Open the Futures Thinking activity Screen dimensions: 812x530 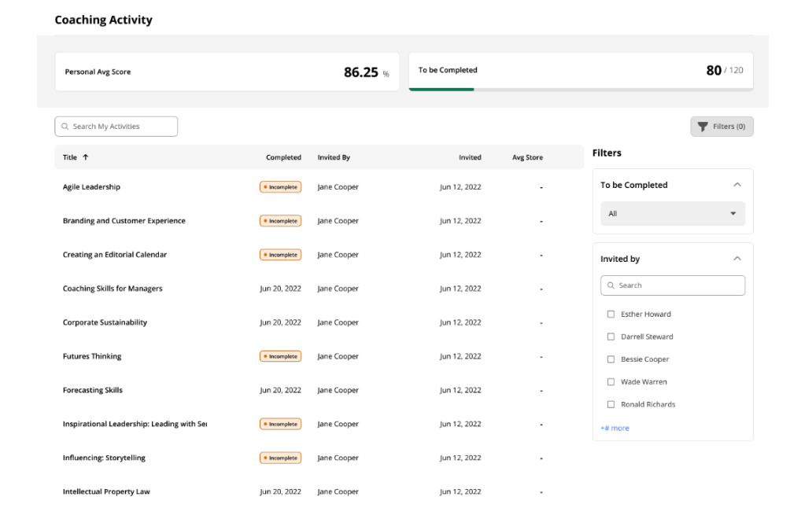pos(91,356)
